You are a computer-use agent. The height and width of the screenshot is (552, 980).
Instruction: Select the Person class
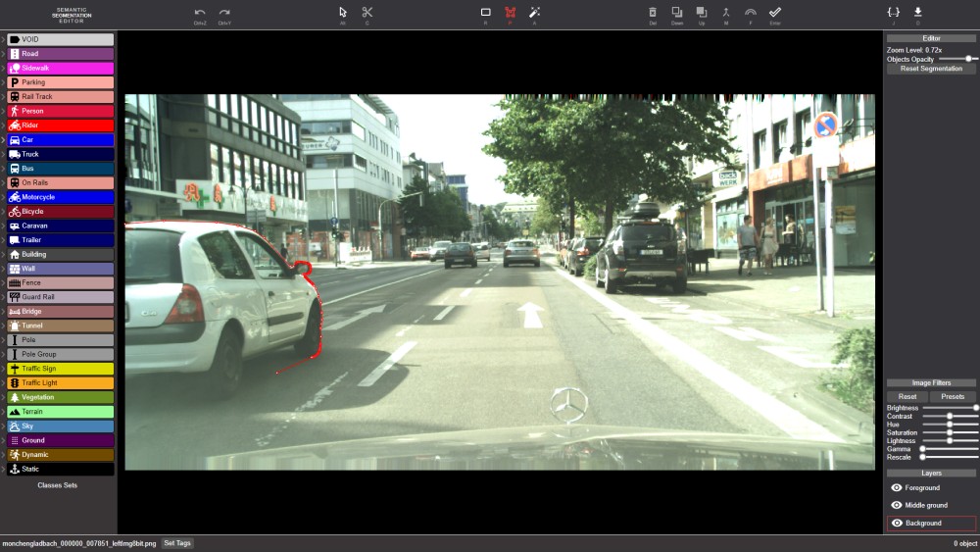coord(61,111)
